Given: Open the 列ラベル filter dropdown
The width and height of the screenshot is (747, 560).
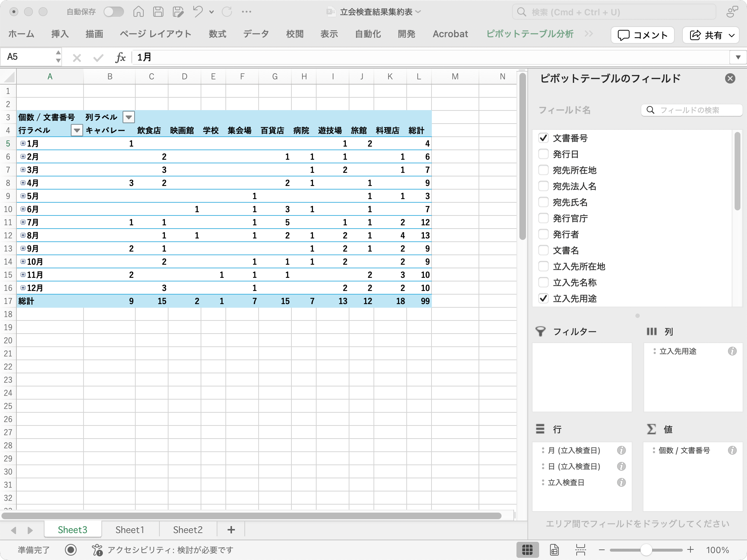Looking at the screenshot, I should click(x=128, y=117).
